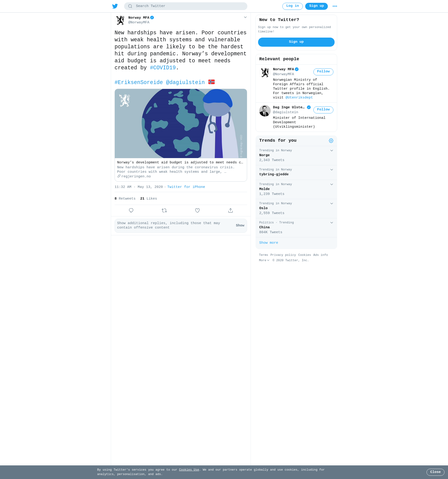The width and height of the screenshot is (448, 479).
Task: Open the #COVID19 hashtag link
Action: tap(163, 68)
